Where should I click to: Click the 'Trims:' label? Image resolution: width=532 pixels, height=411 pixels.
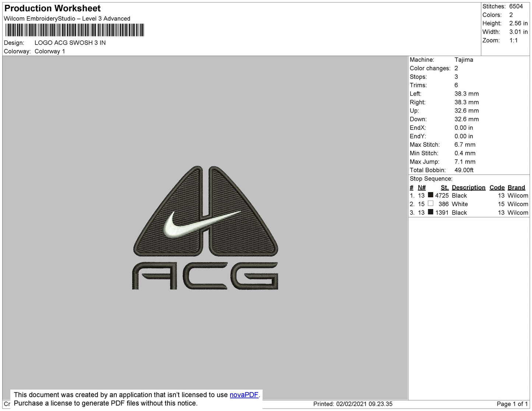418,85
